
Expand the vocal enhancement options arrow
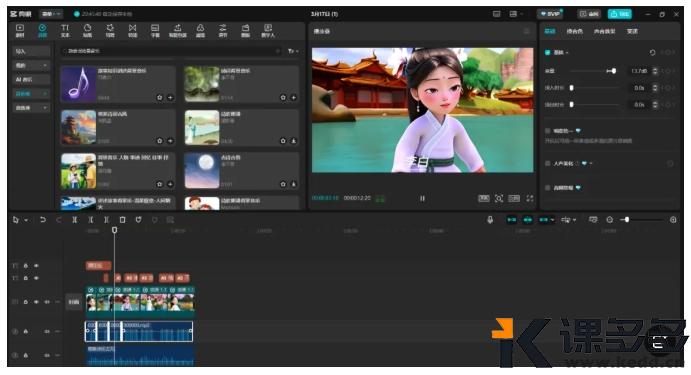coord(591,163)
